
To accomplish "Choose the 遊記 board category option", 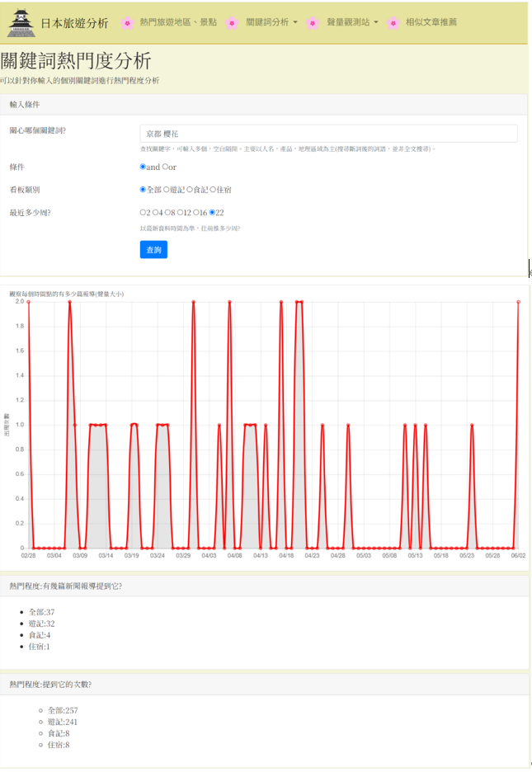I will (x=167, y=190).
